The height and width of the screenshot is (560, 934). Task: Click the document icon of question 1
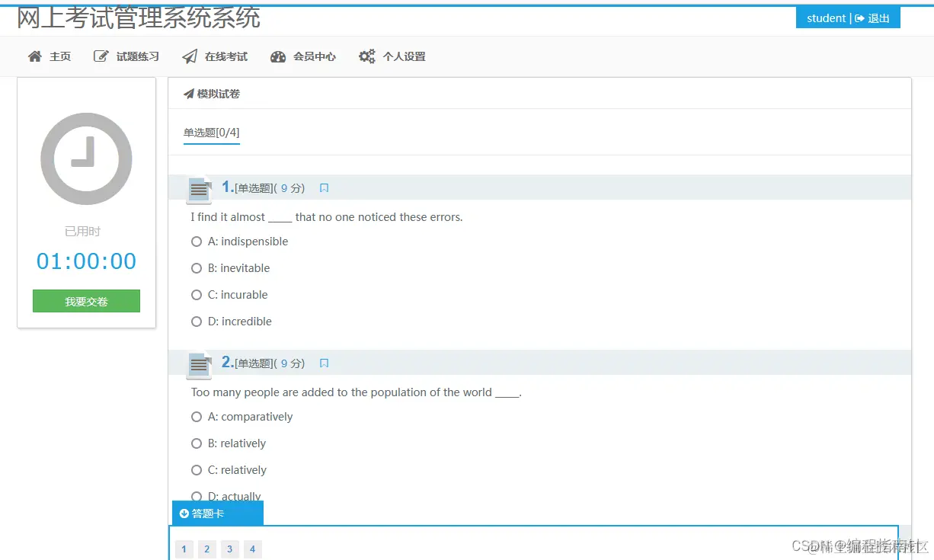pos(200,190)
